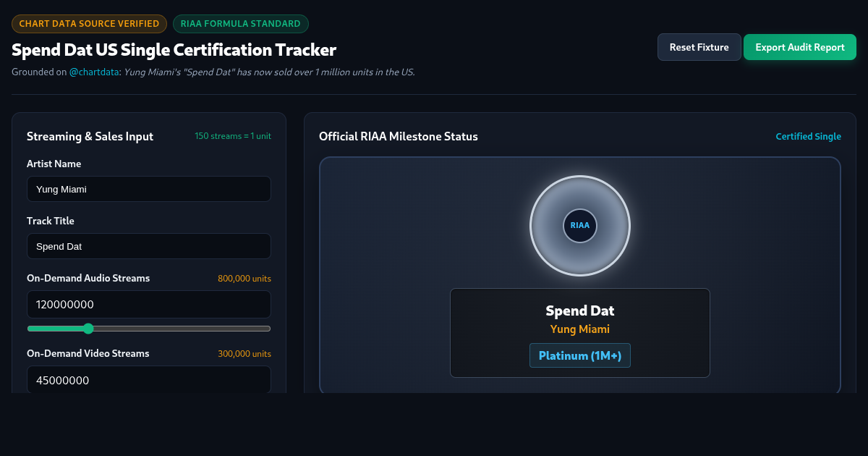Screen dimensions: 868x456
Task: Click the 150 streams = 1 unit note
Action: 233,136
